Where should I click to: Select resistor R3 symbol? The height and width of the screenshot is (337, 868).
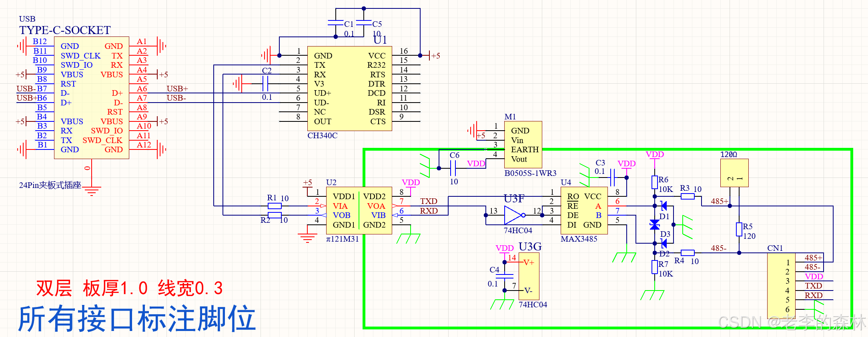click(688, 196)
